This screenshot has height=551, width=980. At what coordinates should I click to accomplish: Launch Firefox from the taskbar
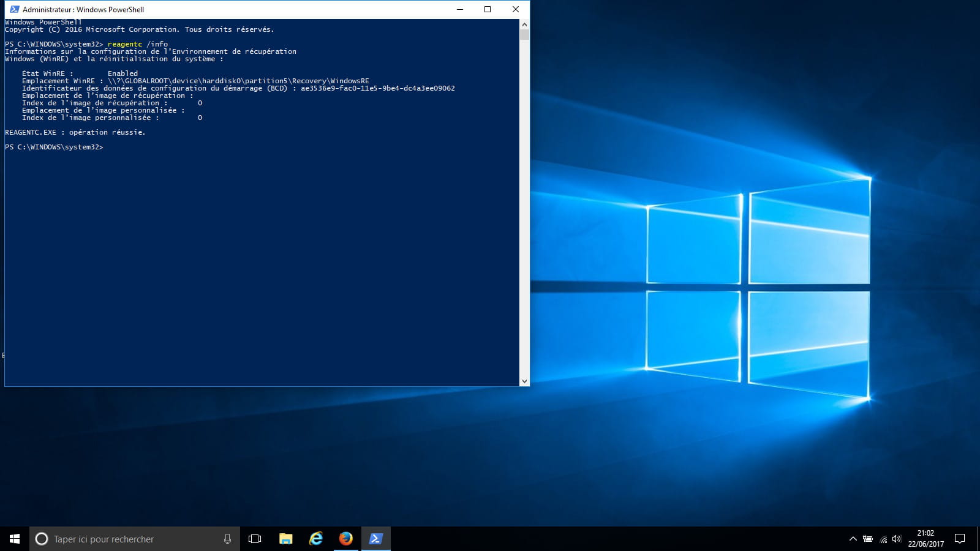click(346, 539)
